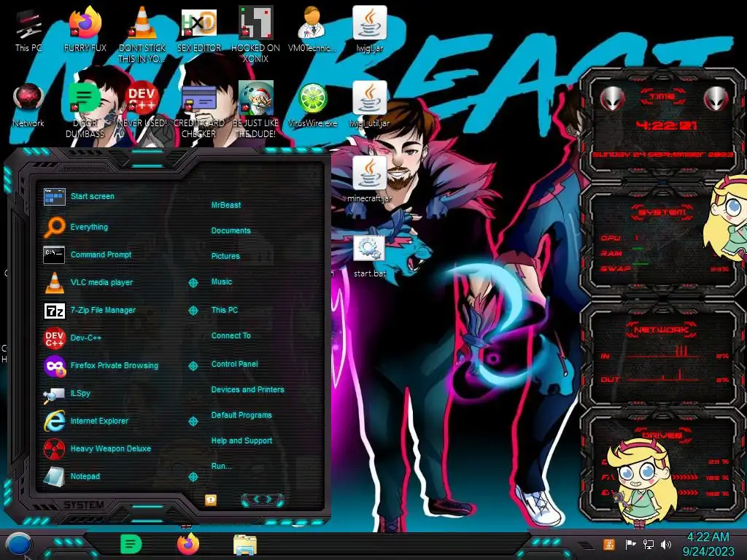Click the SYSTEM gadget header
Screen dimensions: 747x560
point(662,212)
